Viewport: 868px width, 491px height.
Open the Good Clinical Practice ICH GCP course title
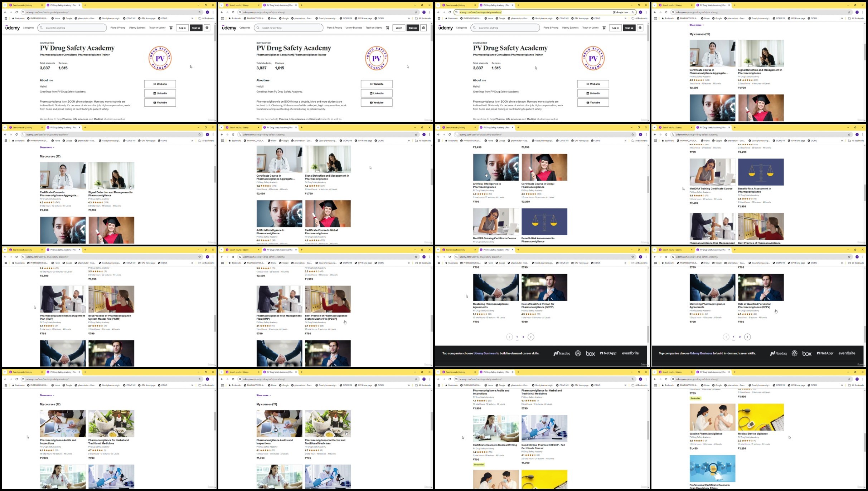(543, 447)
